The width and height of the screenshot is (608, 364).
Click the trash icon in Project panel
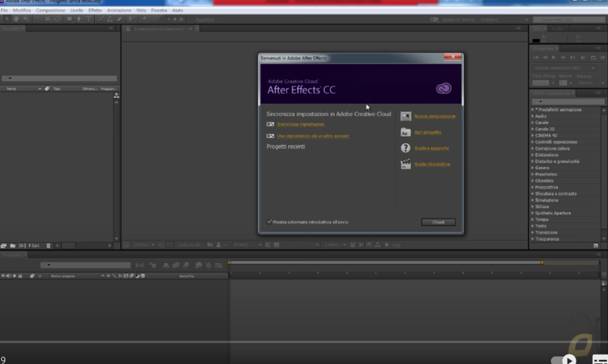coord(49,245)
